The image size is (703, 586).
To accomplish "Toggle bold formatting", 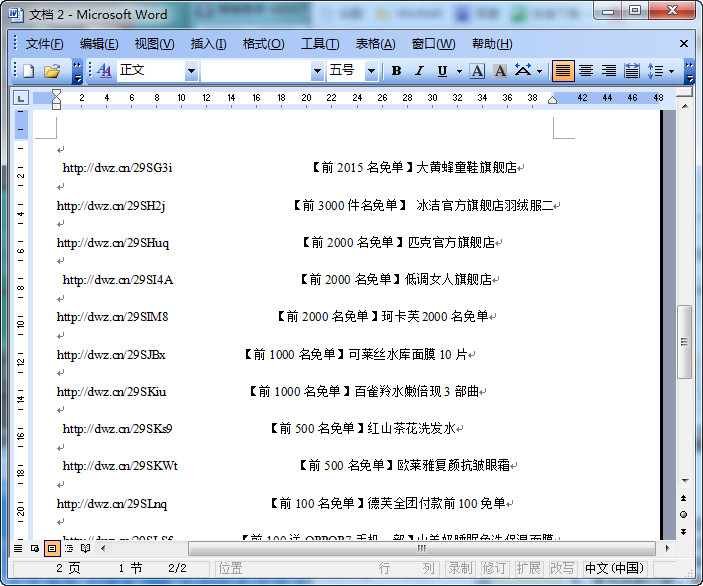I will click(396, 71).
